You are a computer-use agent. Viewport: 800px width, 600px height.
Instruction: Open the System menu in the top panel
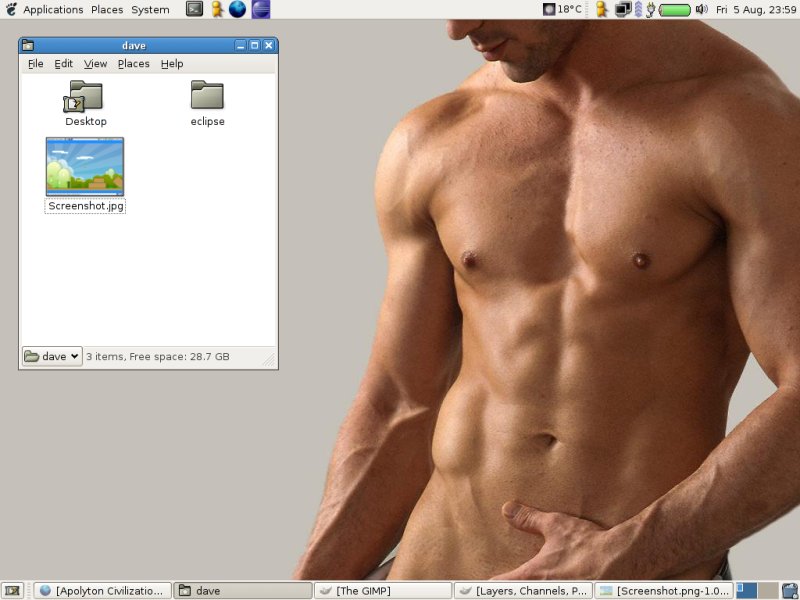[150, 9]
